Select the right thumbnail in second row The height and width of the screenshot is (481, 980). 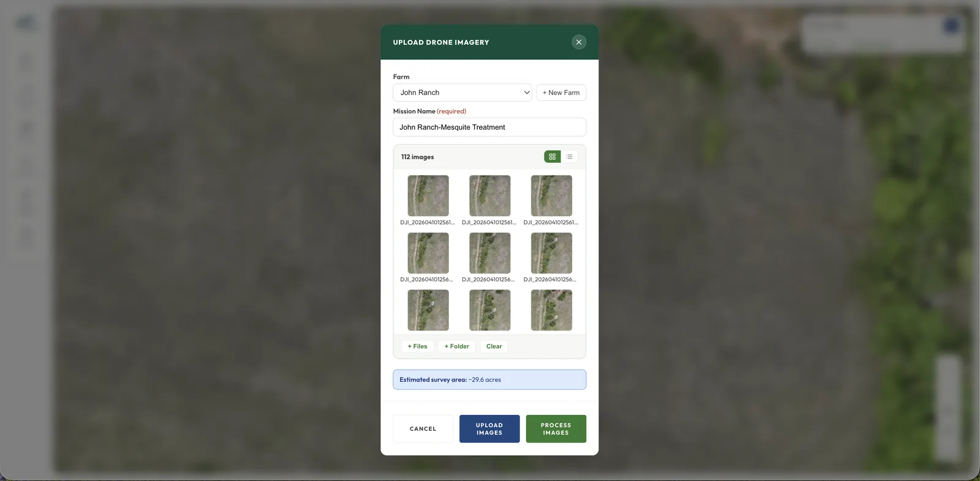(551, 253)
